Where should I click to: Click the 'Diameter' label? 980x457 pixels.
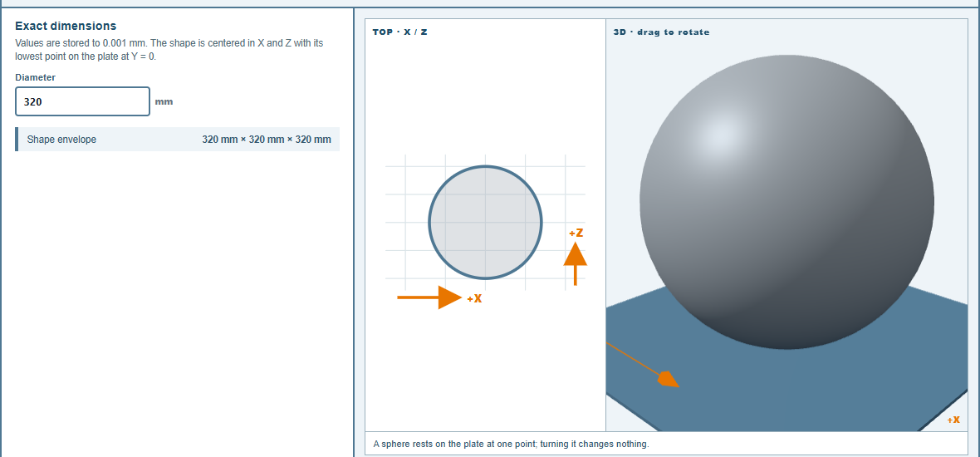click(x=36, y=77)
